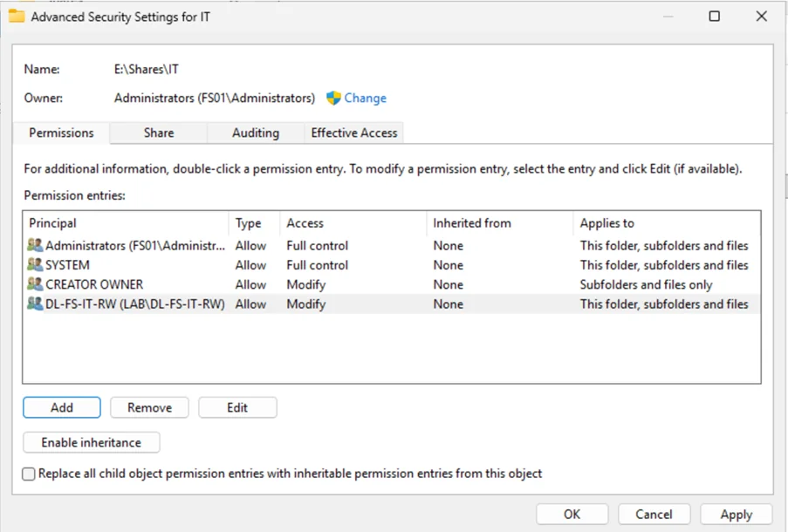Select the SYSTEM permission entry
The width and height of the screenshot is (788, 532).
pyautogui.click(x=392, y=265)
